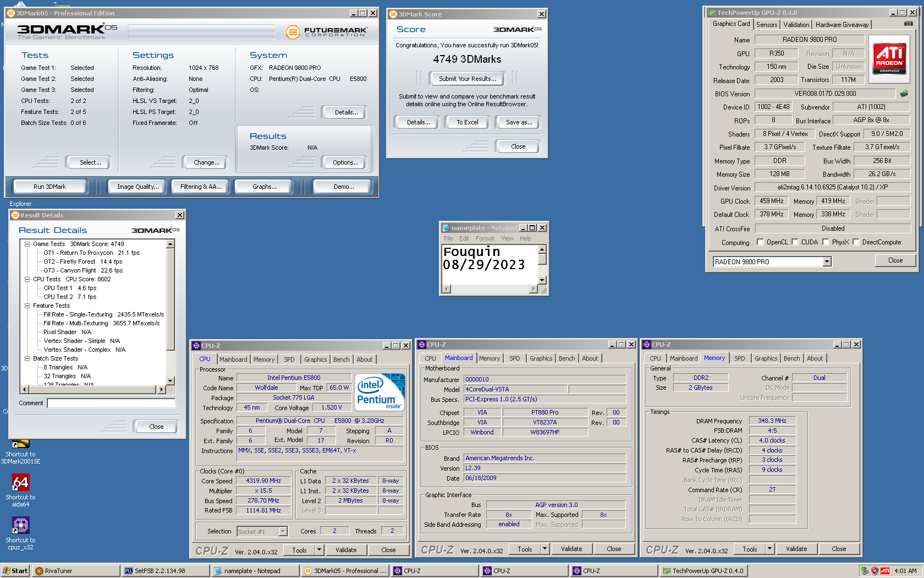Image resolution: width=924 pixels, height=578 pixels.
Task: Click Submit Your Results button
Action: pos(467,79)
